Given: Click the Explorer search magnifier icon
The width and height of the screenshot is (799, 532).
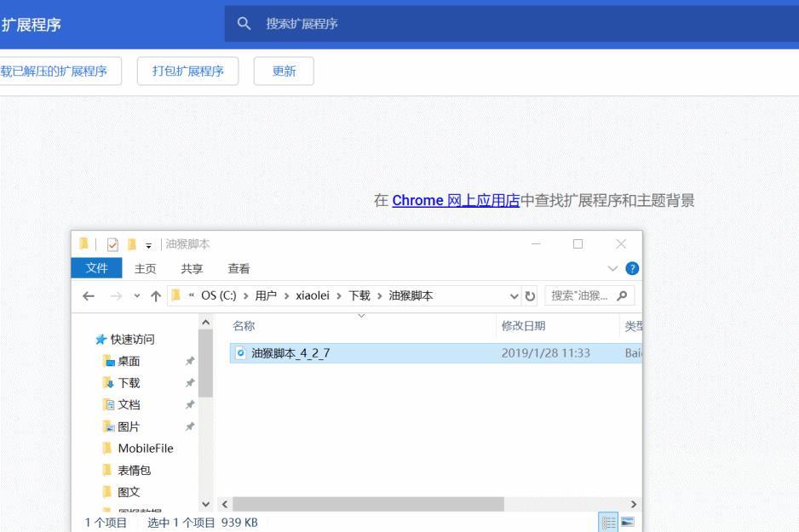Looking at the screenshot, I should coord(622,295).
